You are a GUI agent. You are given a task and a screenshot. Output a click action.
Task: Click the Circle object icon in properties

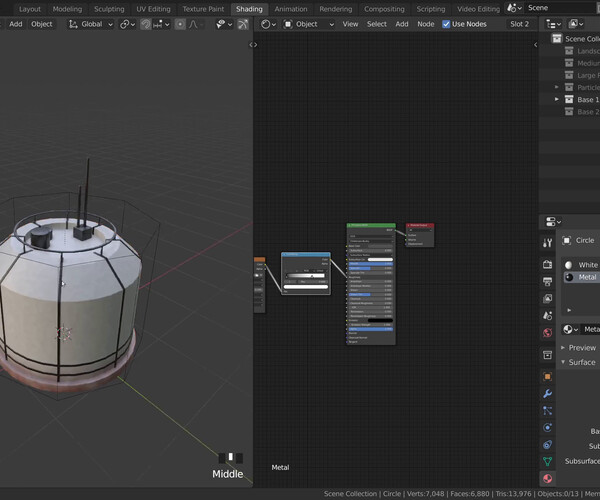tap(566, 240)
